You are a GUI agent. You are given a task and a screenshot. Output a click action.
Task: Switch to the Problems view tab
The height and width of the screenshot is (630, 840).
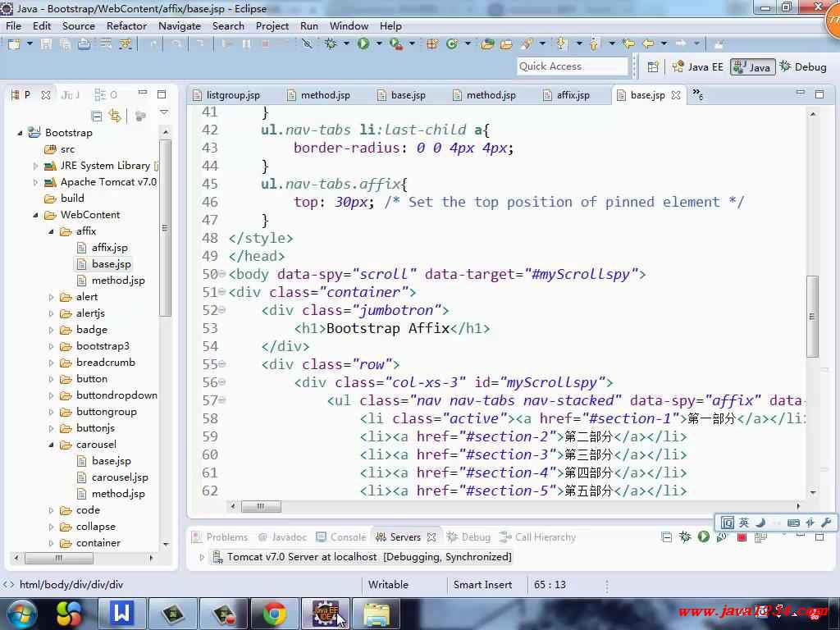[x=220, y=536]
